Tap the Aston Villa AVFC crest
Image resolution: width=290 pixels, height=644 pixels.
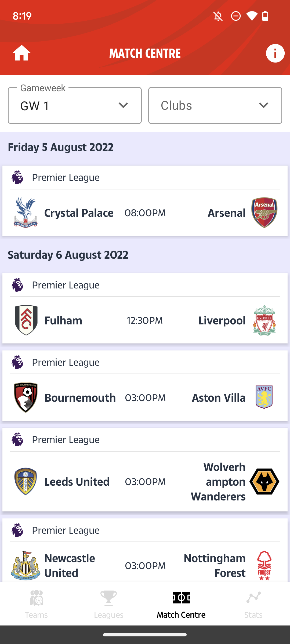pyautogui.click(x=264, y=397)
